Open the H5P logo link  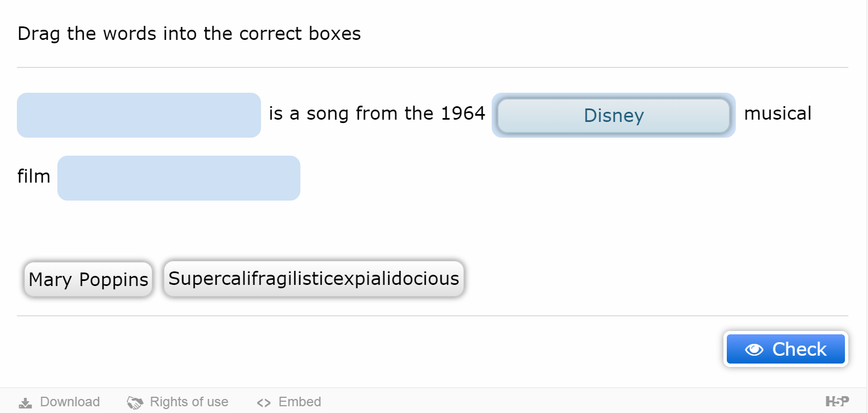click(837, 401)
